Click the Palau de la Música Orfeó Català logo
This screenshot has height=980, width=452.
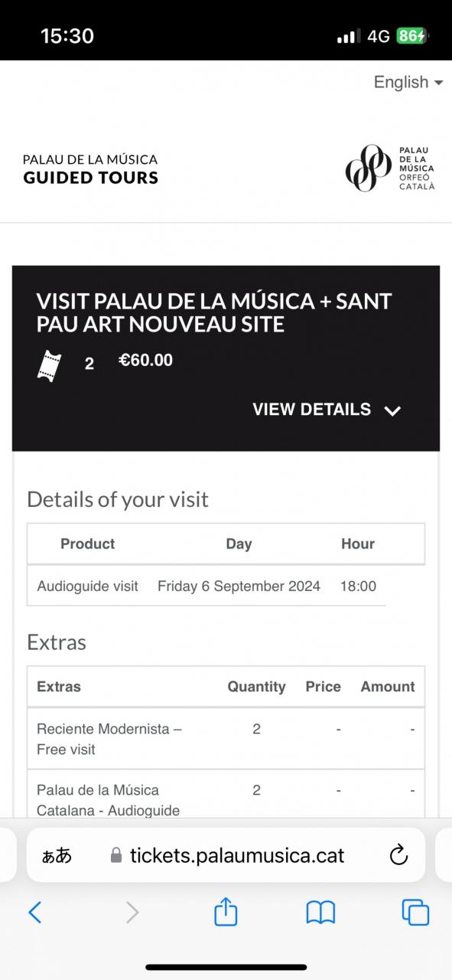pos(390,168)
